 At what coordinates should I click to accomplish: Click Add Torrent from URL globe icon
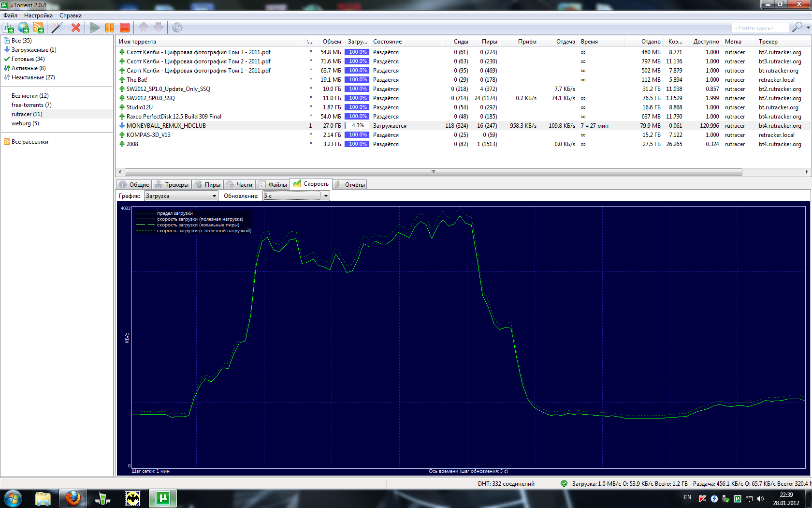point(23,28)
